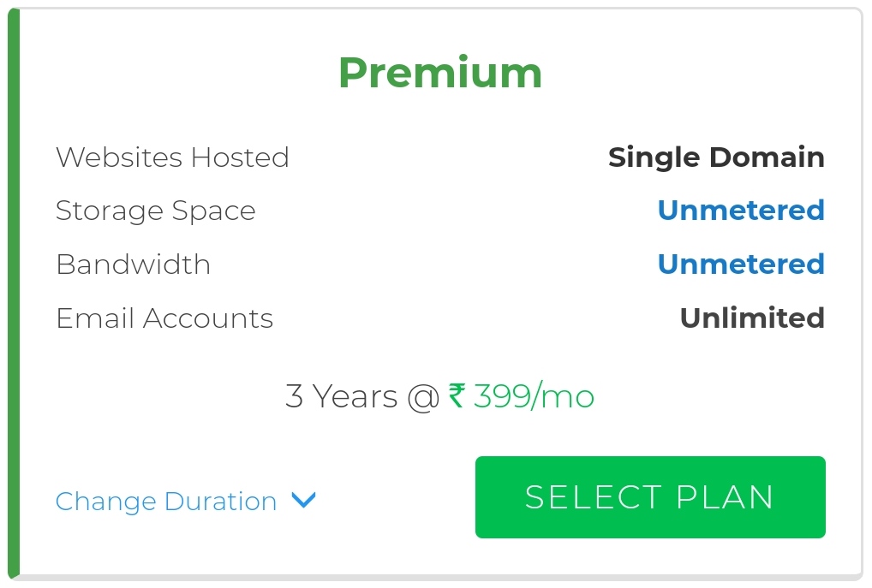Click the blue Unmetered storage value
The height and width of the screenshot is (588, 872).
(x=741, y=210)
